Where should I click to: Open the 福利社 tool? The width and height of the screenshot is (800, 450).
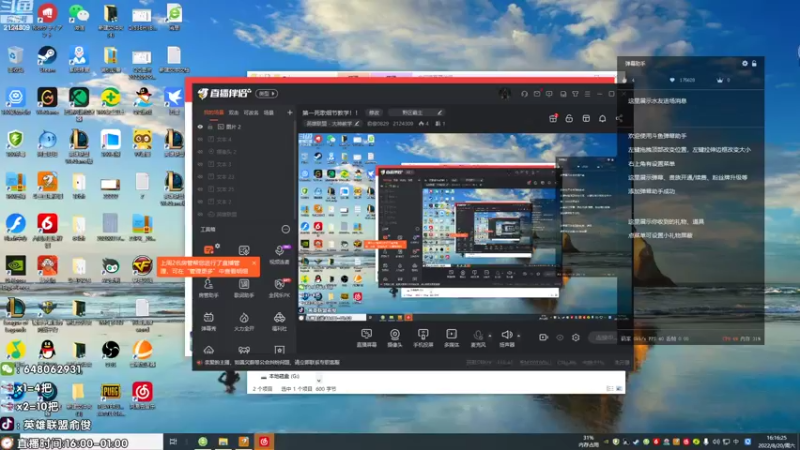(x=279, y=321)
